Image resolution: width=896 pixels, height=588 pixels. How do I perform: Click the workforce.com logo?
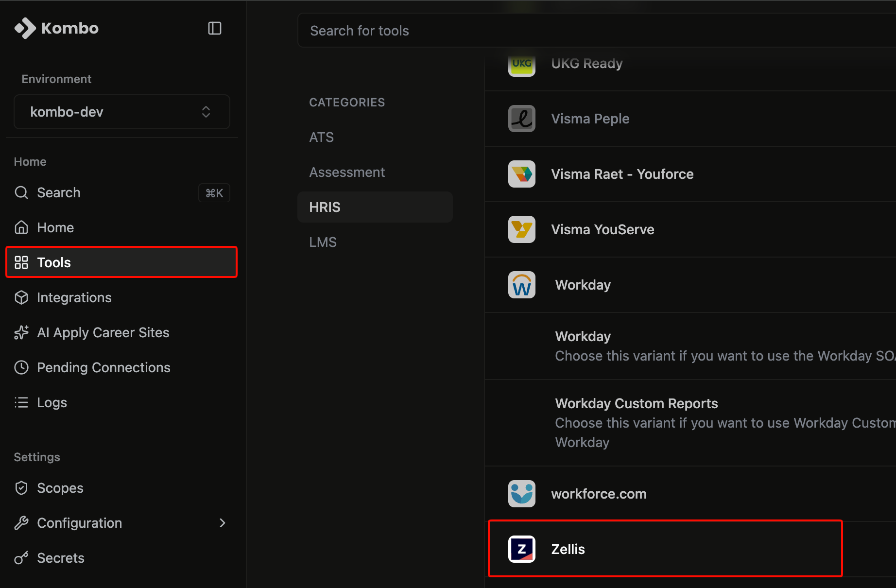522,494
